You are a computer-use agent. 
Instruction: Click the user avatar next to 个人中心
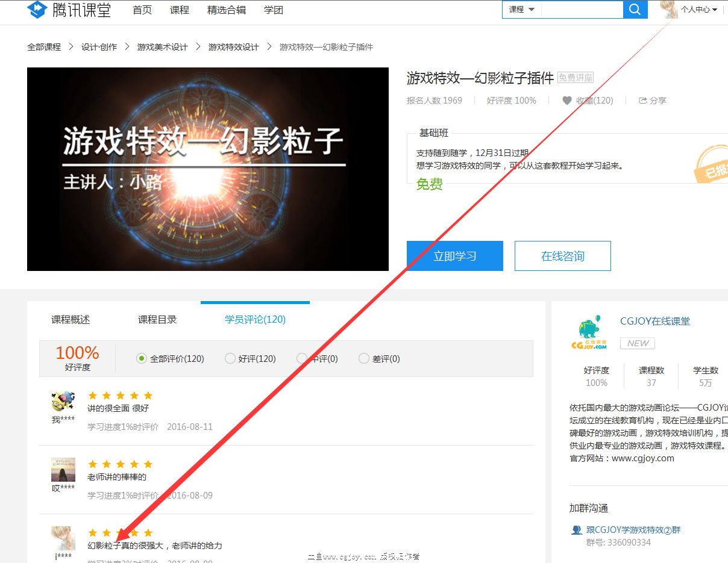click(x=668, y=10)
